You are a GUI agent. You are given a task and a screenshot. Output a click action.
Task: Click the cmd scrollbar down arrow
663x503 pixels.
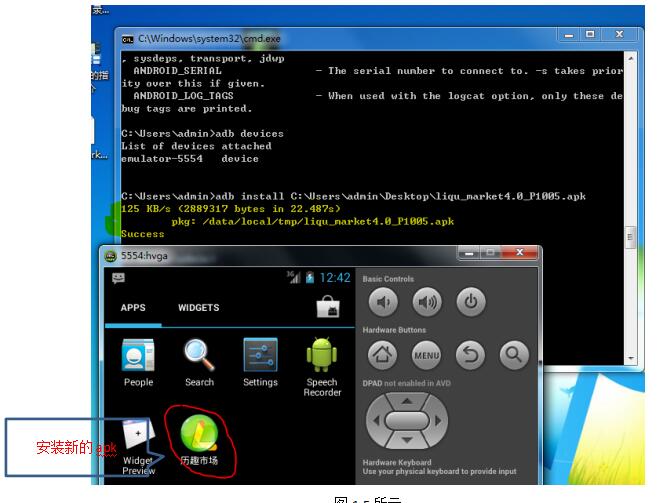(x=630, y=358)
